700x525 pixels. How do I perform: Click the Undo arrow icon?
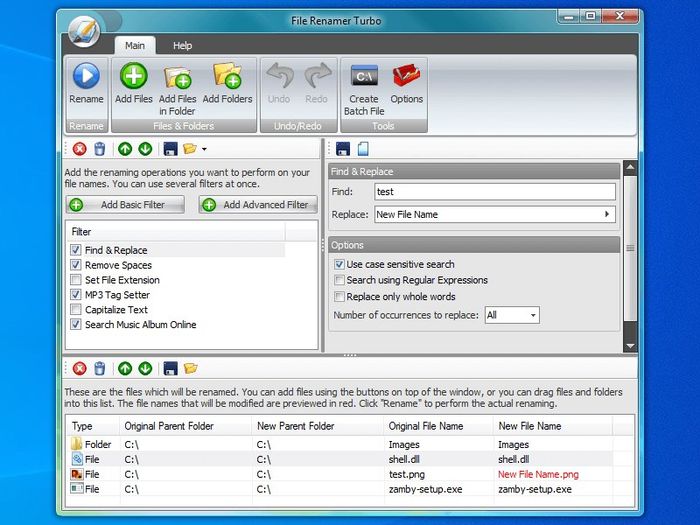pos(279,77)
